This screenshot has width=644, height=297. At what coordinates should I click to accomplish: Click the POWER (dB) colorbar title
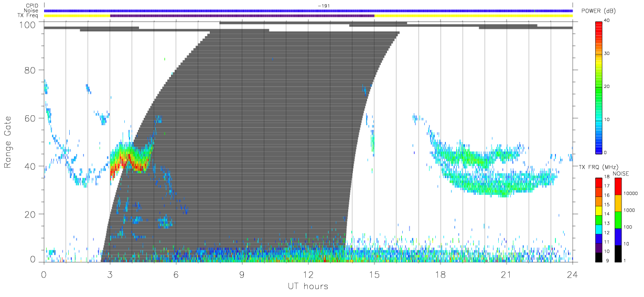598,11
